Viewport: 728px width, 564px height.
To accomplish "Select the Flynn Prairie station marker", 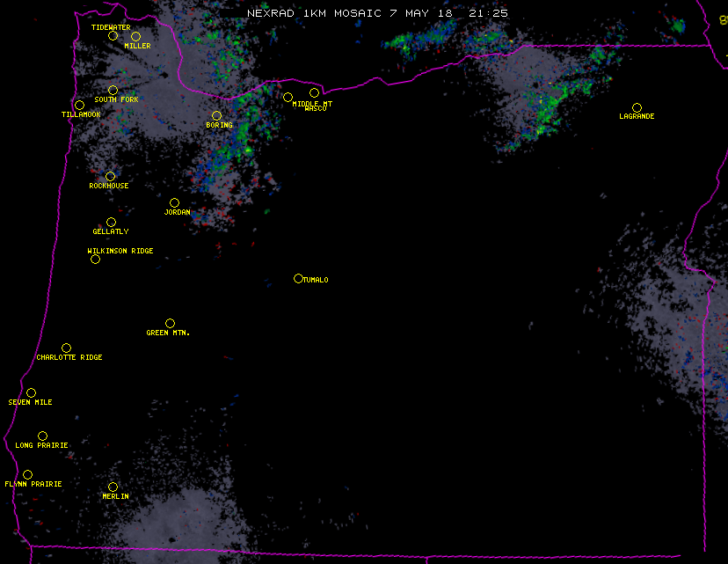I will click(27, 474).
